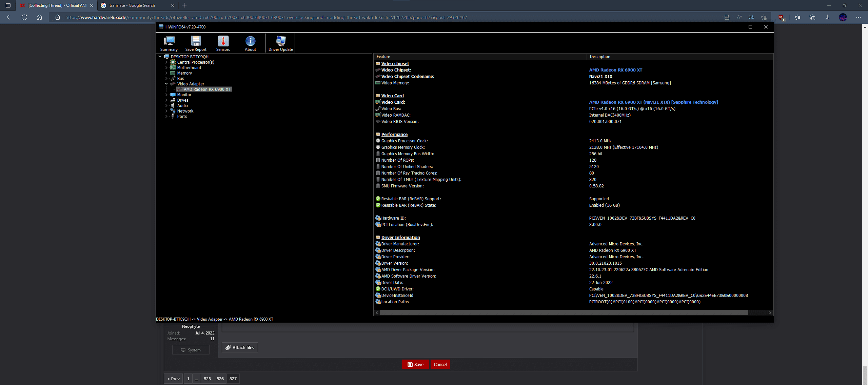Close the translate Google Search tab

pos(173,5)
